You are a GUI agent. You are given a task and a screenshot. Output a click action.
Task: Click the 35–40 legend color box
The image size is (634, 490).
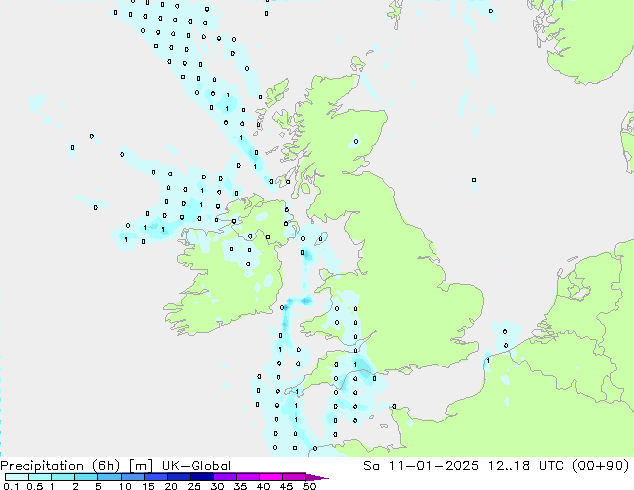pyautogui.click(x=248, y=477)
